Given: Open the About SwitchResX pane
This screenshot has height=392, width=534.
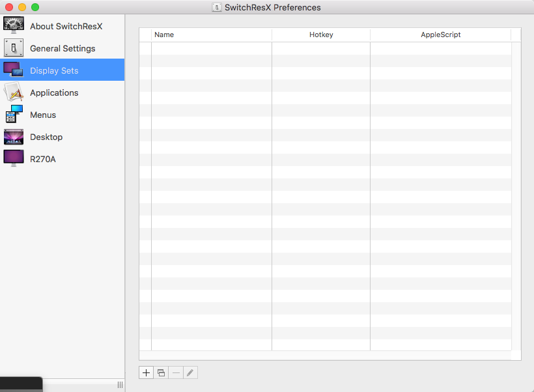Looking at the screenshot, I should click(x=63, y=26).
